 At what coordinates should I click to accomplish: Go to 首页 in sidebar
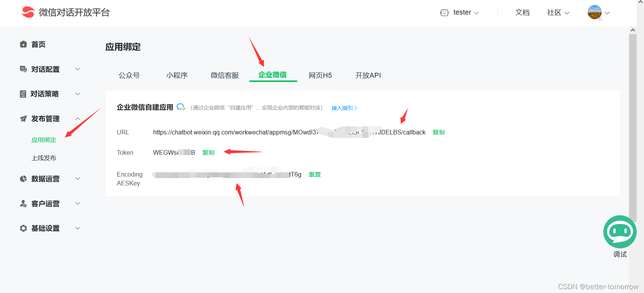[x=38, y=44]
